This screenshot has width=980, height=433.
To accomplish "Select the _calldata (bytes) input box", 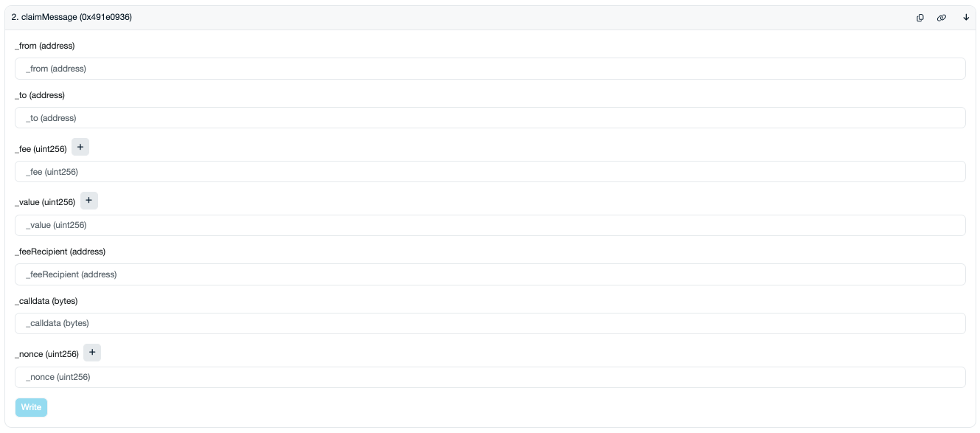I will click(489, 323).
